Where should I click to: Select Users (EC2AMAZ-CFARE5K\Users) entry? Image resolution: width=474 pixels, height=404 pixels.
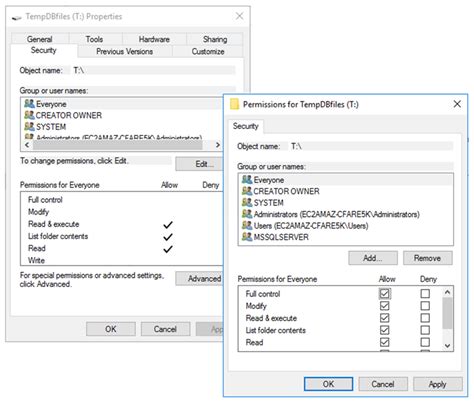pyautogui.click(x=346, y=226)
